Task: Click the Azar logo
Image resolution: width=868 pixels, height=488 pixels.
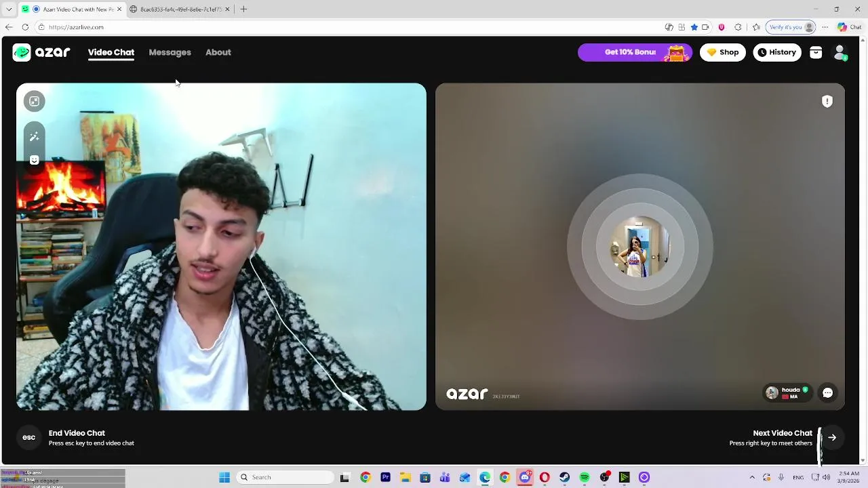Action: point(41,52)
